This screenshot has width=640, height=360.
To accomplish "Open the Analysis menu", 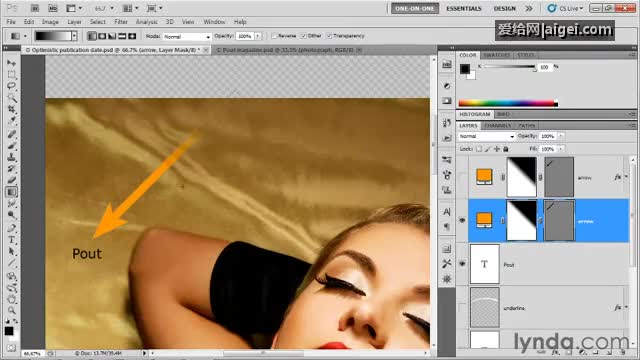I will 147,22.
